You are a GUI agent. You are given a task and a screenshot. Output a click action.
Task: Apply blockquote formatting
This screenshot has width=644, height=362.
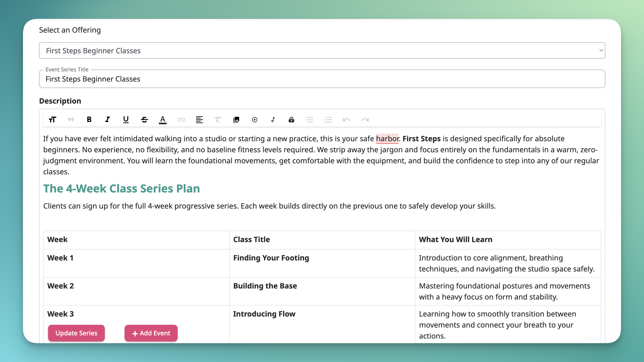[71, 120]
